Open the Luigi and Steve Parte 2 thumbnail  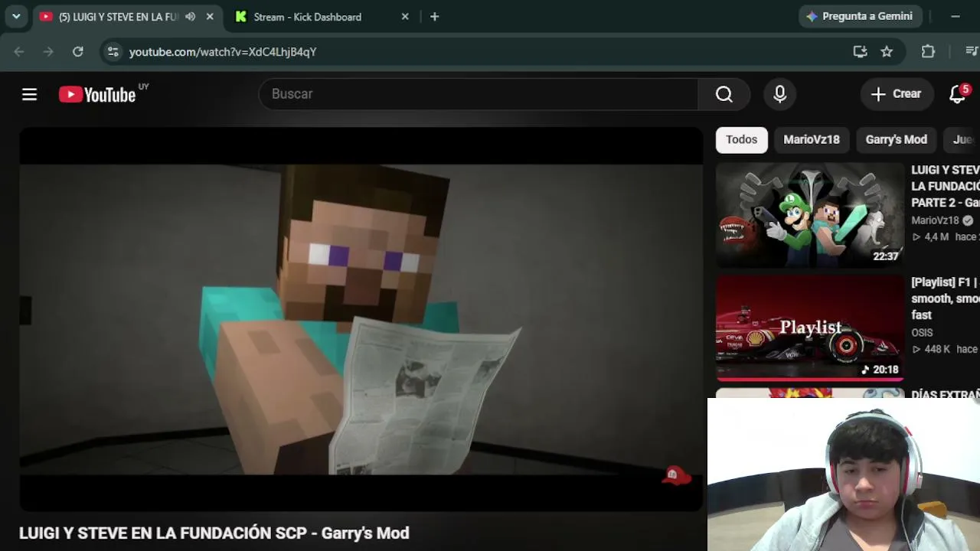point(809,215)
